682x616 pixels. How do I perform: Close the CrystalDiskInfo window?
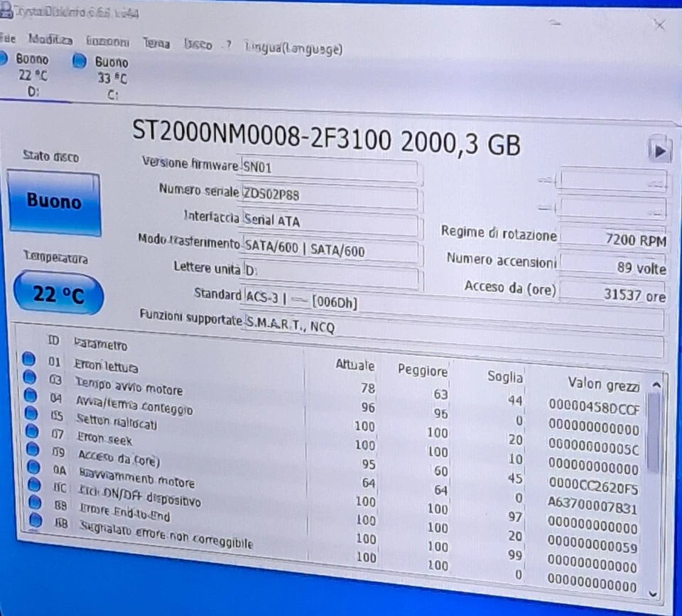(x=659, y=26)
